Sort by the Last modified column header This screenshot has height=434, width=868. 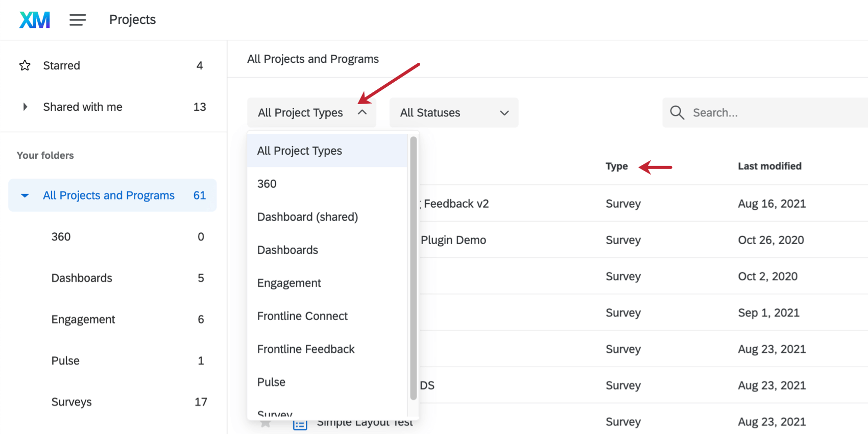(769, 166)
